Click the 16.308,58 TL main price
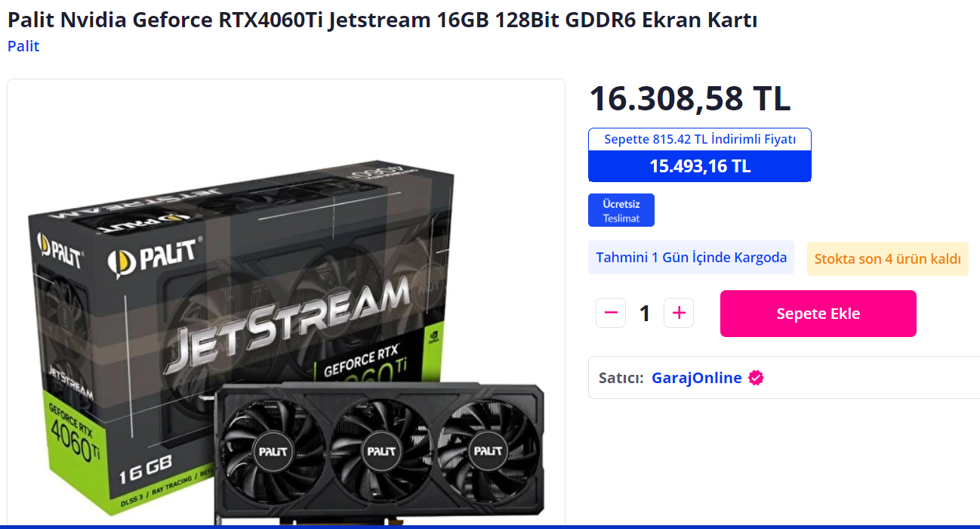Screen dimensions: 980x529 pyautogui.click(x=689, y=98)
